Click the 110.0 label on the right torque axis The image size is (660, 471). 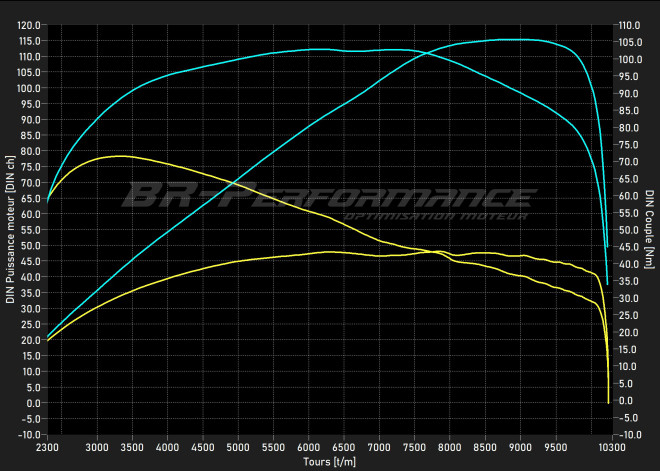click(x=630, y=25)
